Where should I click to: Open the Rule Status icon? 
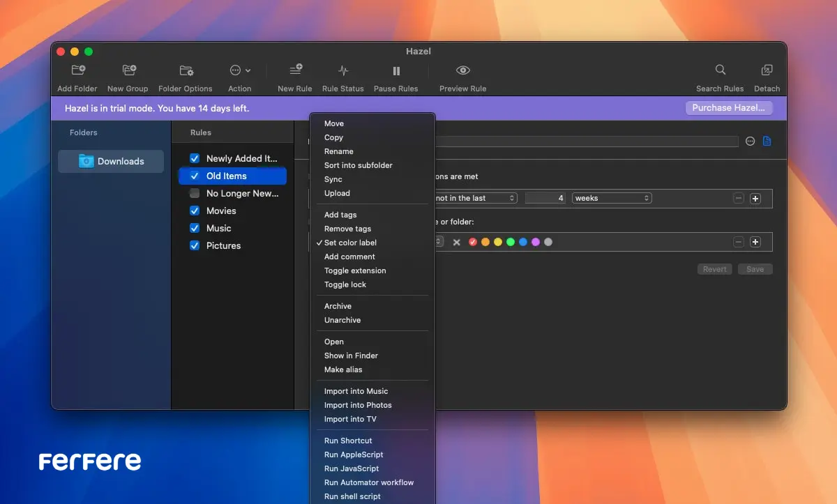tap(342, 70)
